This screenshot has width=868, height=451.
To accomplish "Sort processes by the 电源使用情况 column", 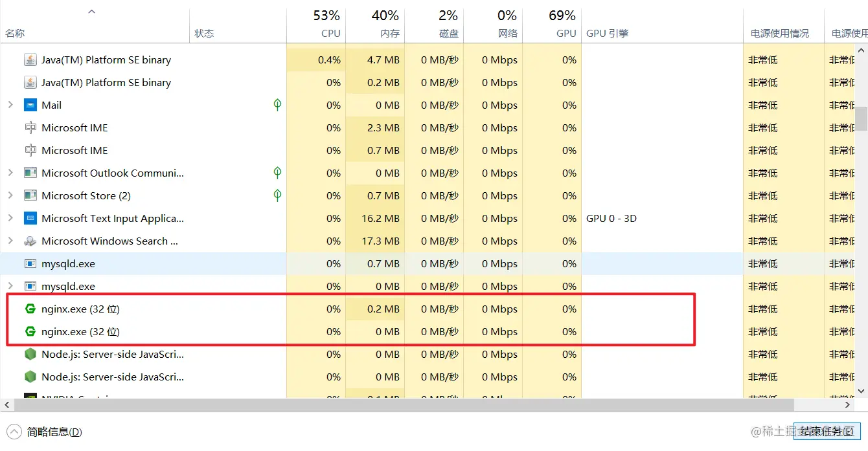I will coord(780,34).
